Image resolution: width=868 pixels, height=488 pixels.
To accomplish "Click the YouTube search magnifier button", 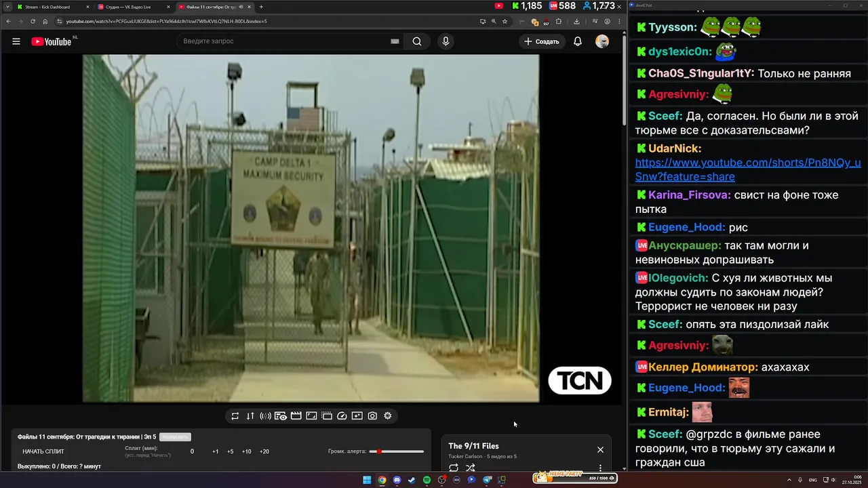I will tap(417, 41).
